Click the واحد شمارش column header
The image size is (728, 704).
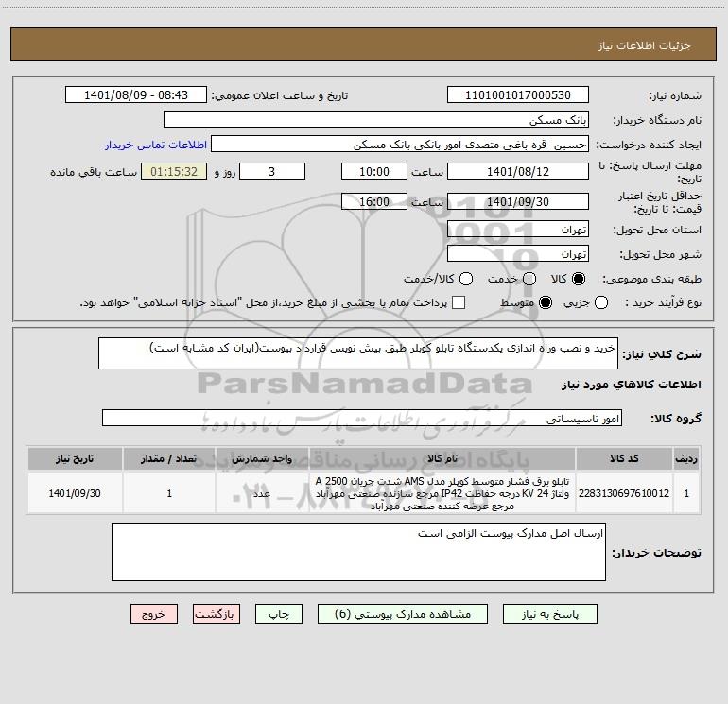262,458
